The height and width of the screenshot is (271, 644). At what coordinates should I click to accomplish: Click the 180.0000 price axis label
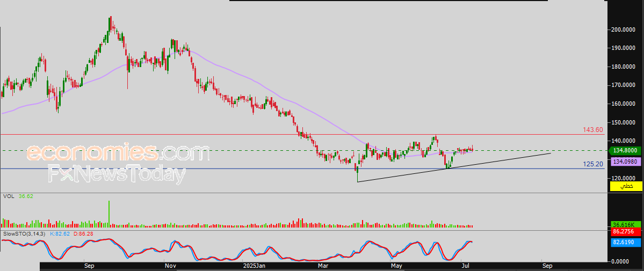coord(625,67)
